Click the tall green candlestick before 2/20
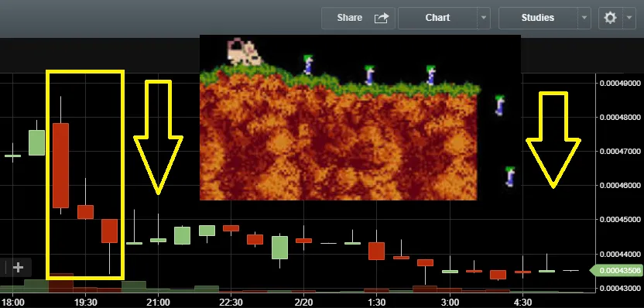Screen dimensions: 644x308 279,248
